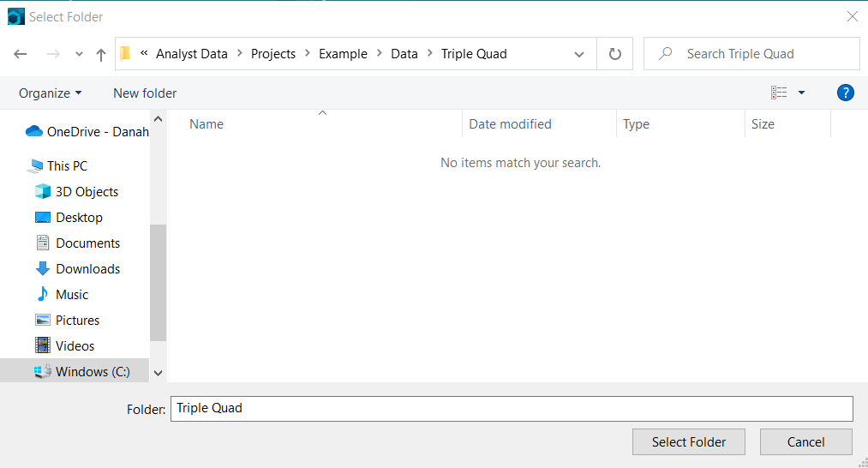
Task: Navigate to Example in breadcrumb
Action: 343,54
